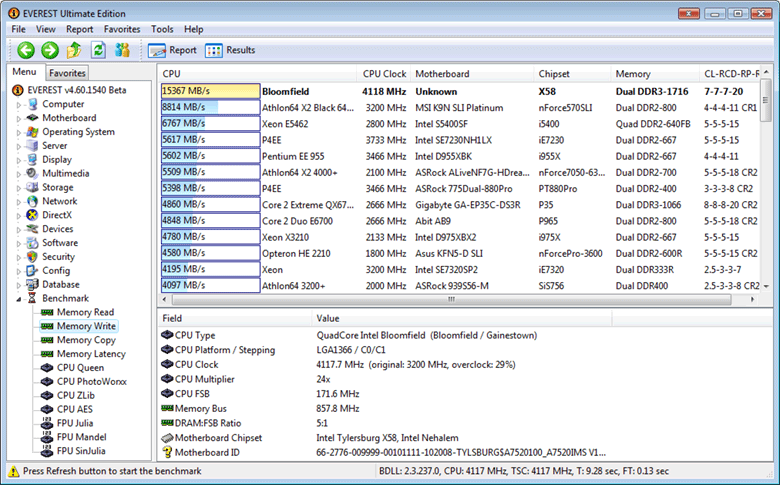Open the Favorites menu in menu bar
The image size is (780, 485).
(122, 29)
